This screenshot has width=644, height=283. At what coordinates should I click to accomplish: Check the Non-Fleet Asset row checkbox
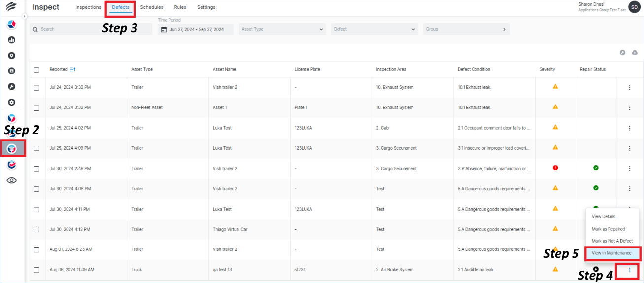point(36,107)
